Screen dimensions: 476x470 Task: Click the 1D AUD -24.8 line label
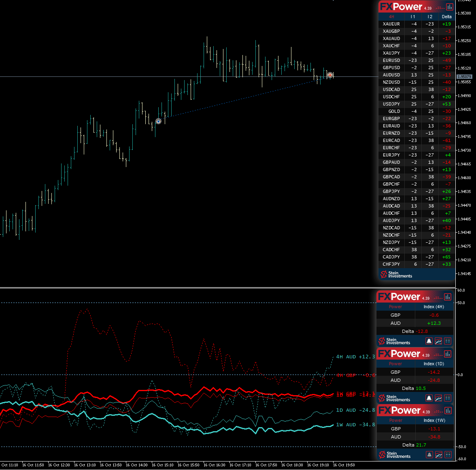tap(355, 410)
